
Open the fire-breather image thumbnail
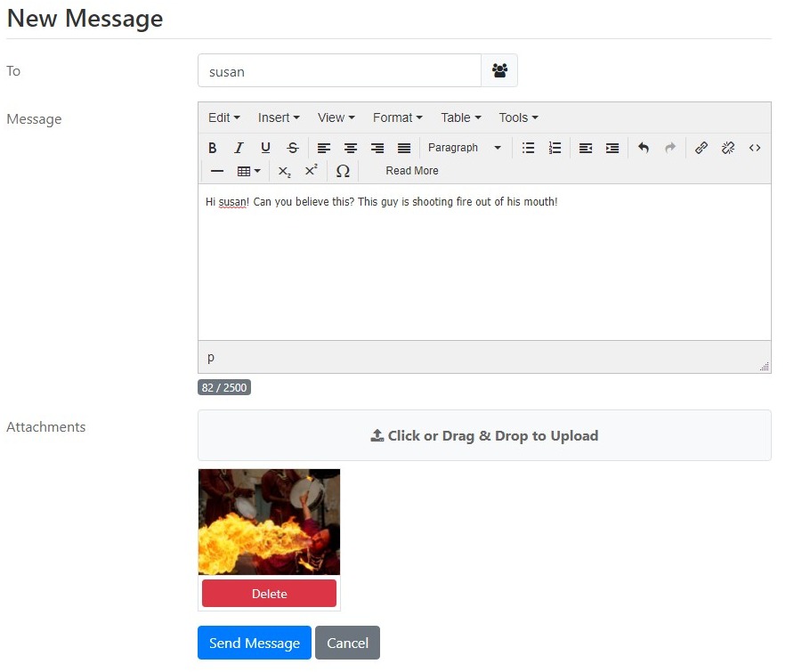point(269,522)
